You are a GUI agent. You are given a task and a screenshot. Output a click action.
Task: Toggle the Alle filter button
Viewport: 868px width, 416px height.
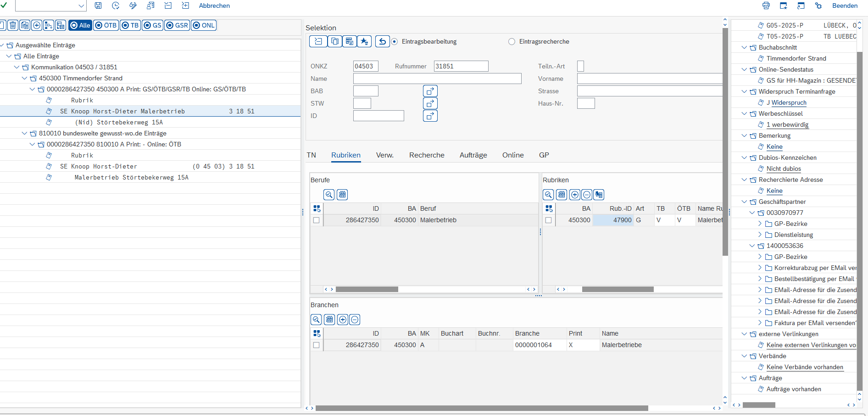coord(80,25)
